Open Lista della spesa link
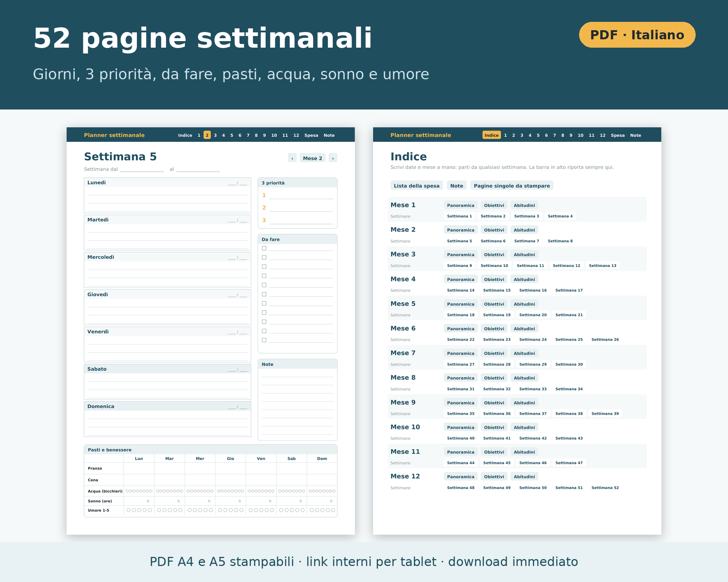This screenshot has width=728, height=582. [416, 186]
